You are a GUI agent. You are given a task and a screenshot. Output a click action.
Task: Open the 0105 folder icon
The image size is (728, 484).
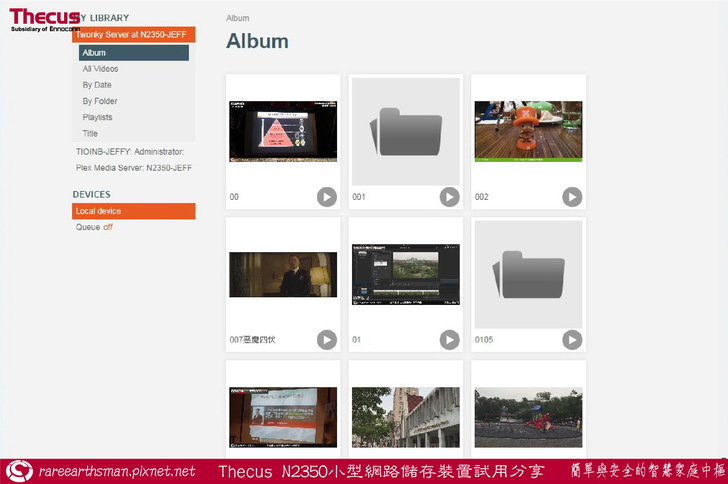pos(527,275)
